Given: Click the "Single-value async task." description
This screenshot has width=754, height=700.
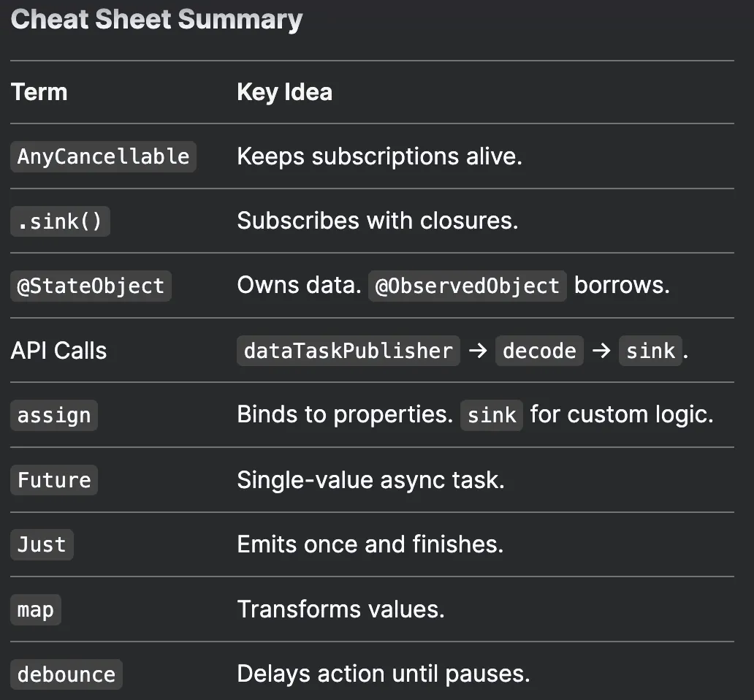Looking at the screenshot, I should point(370,480).
